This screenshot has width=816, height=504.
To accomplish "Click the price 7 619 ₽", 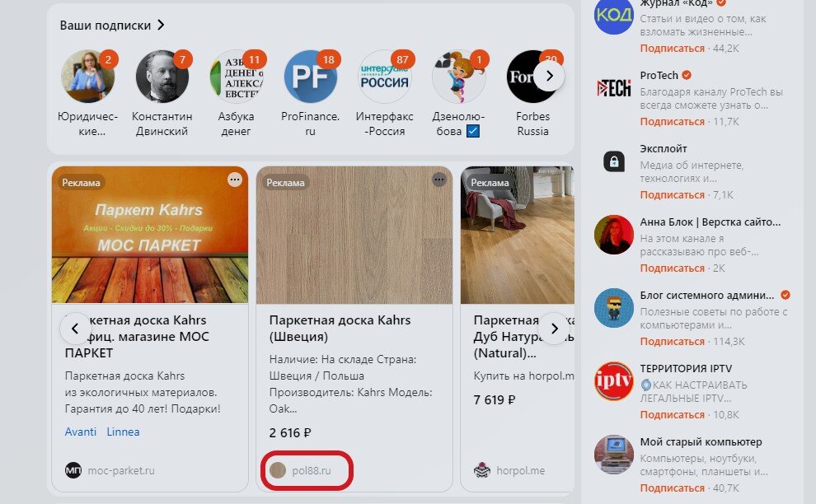I will click(x=495, y=400).
